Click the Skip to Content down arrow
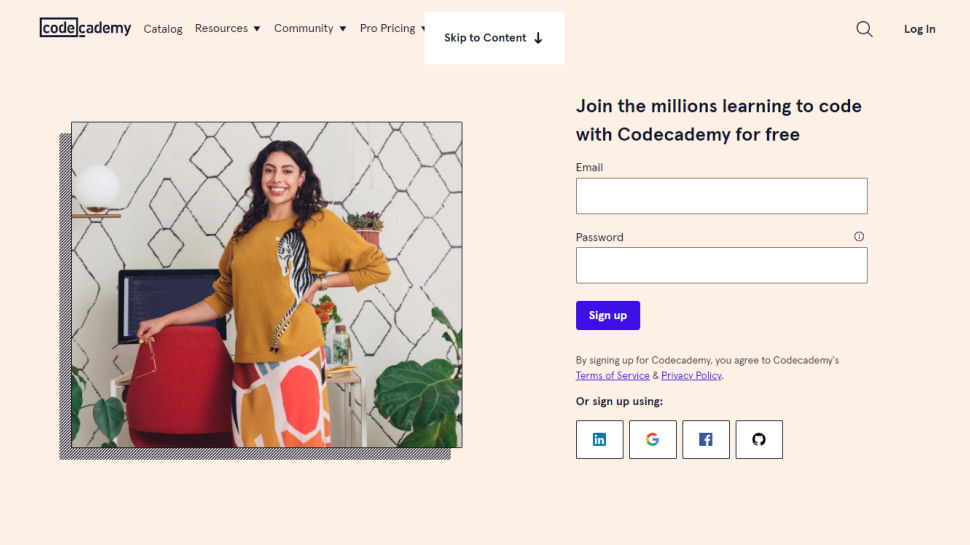The height and width of the screenshot is (545, 970). click(538, 38)
